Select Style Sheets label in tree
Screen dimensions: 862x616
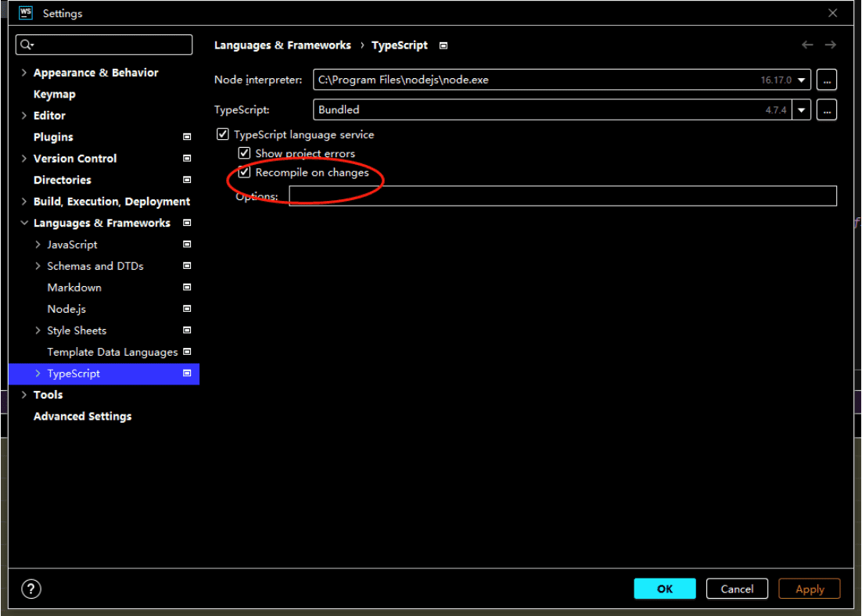[77, 330]
